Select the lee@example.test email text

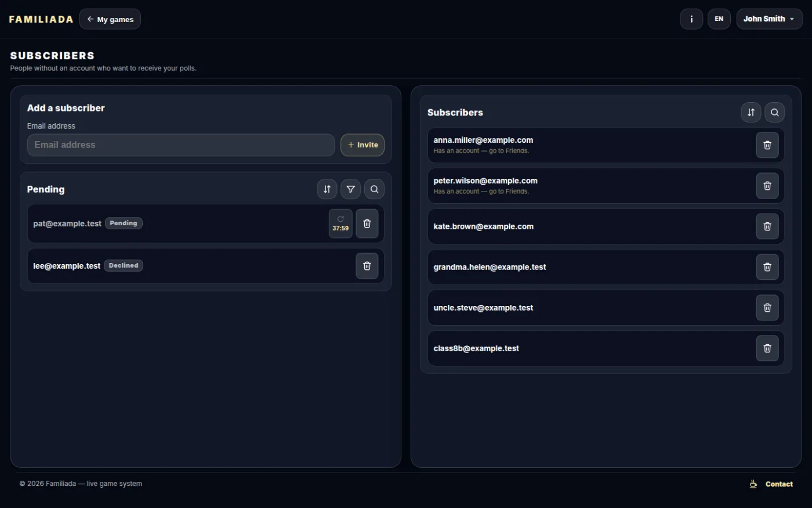[67, 266]
